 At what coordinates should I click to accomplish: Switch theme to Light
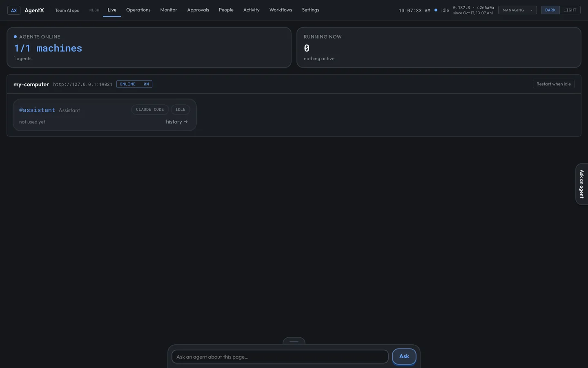[570, 10]
